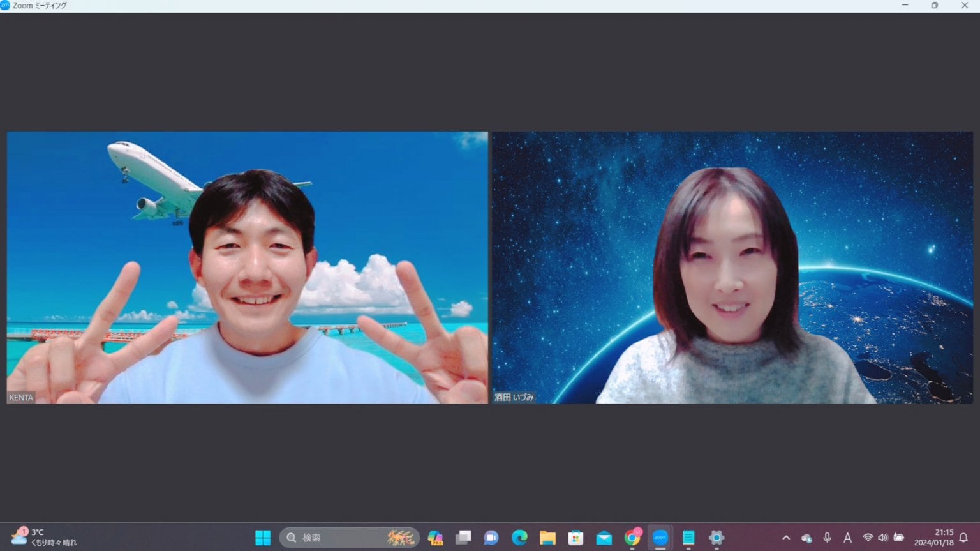This screenshot has height=551, width=980.
Task: Open the weather widget showing 3°C
Action: (43, 537)
